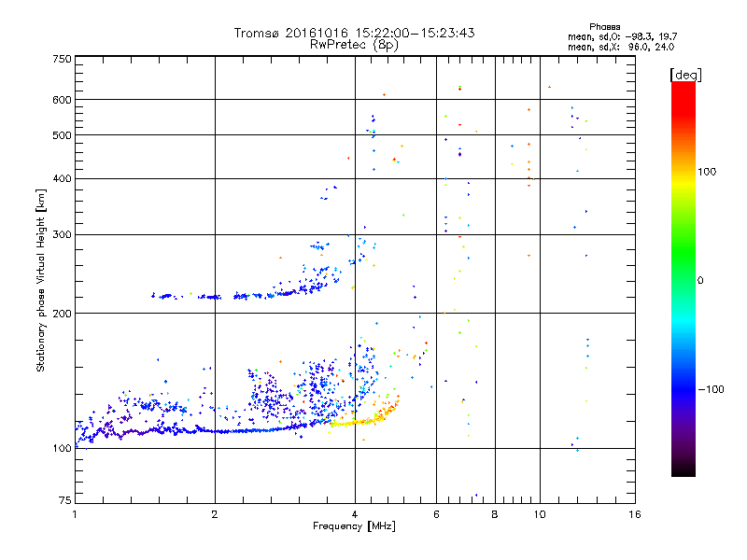
Task: Click the y-axis tick label "750"
Action: (x=63, y=59)
